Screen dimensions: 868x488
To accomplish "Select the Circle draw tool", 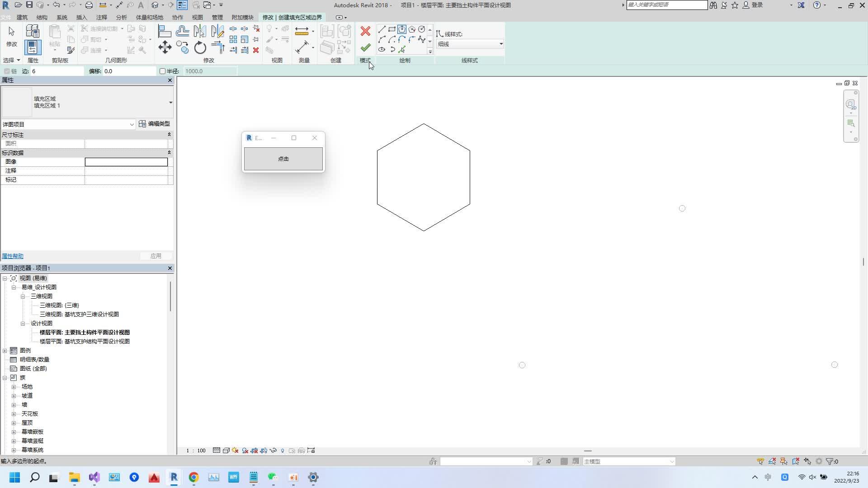I will [x=422, y=29].
